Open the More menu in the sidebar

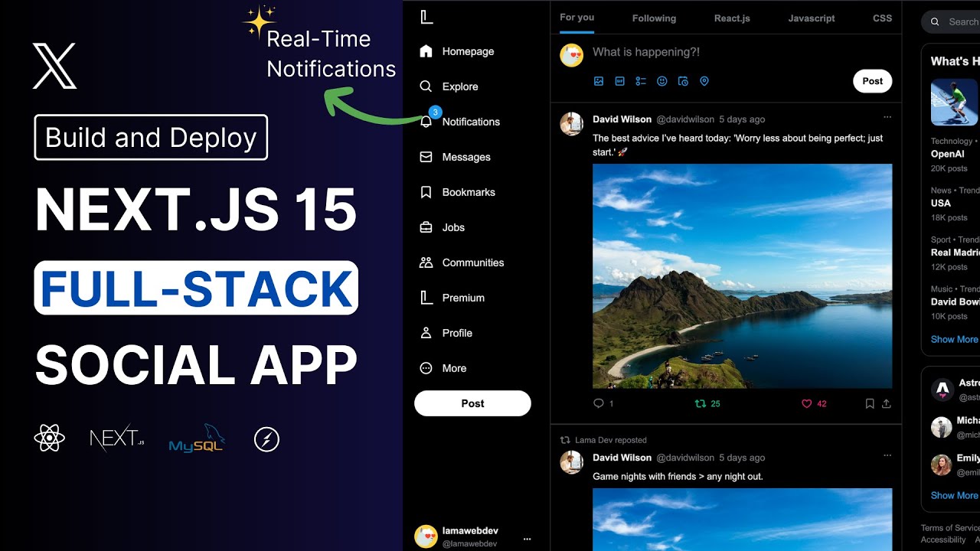(x=443, y=368)
